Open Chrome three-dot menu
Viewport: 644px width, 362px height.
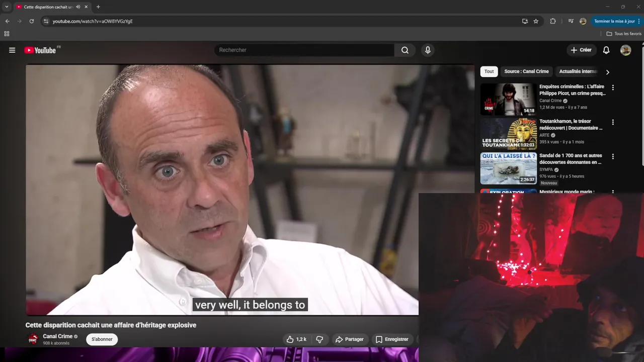639,21
